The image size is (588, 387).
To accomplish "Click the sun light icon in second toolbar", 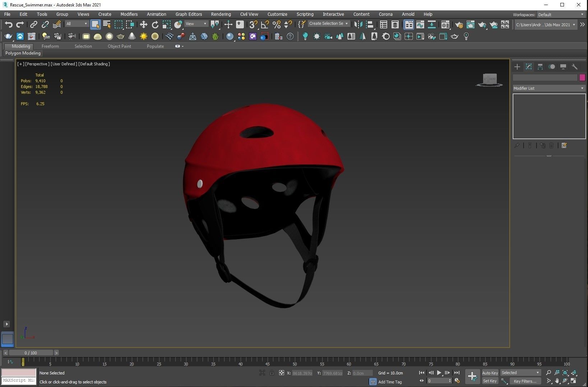I will click(x=143, y=36).
